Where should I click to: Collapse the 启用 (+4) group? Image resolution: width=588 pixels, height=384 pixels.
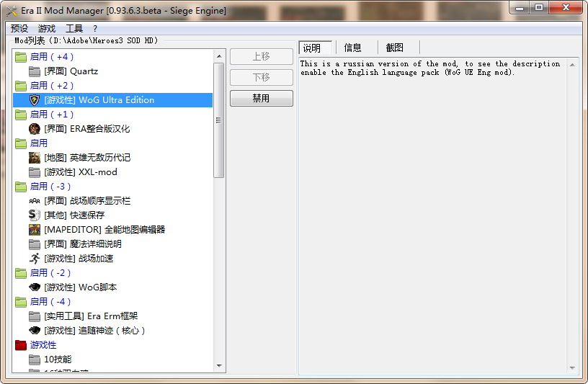[21, 57]
